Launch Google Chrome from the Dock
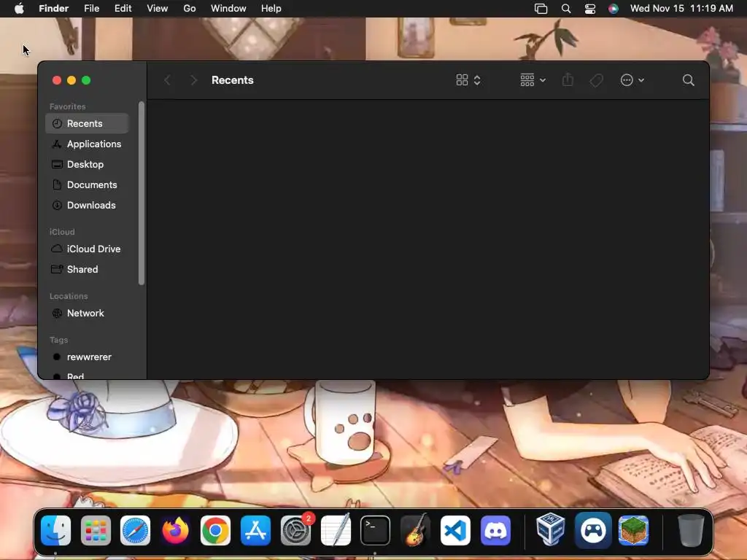The image size is (747, 560). 215,530
